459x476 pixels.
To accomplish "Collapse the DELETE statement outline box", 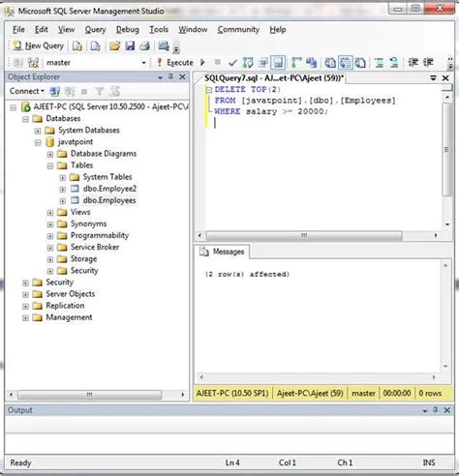I will [x=209, y=90].
